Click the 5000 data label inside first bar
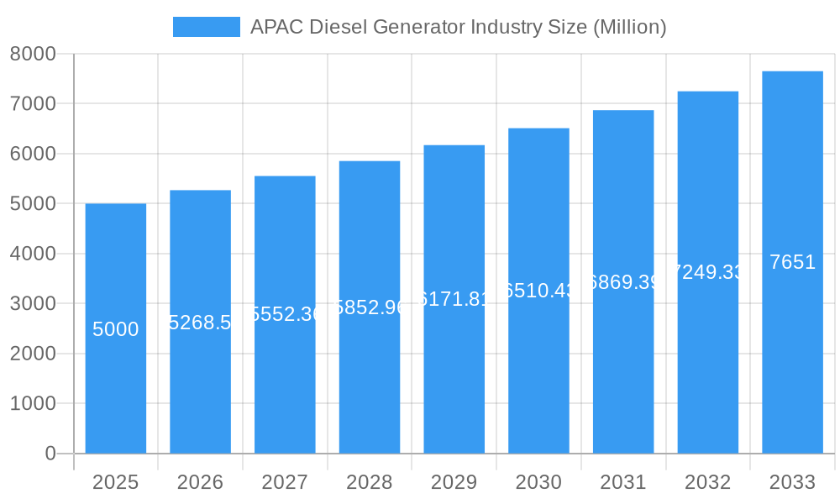840x504 pixels. tap(116, 330)
